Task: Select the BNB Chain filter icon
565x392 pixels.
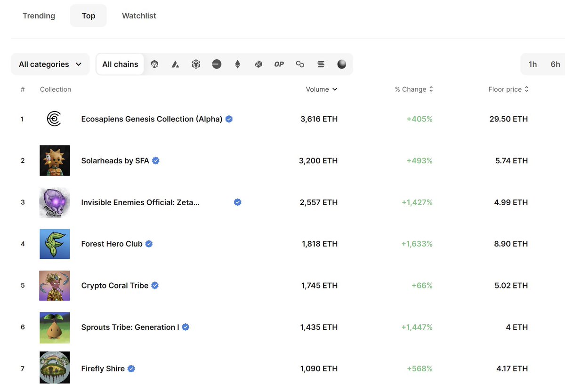Action: point(196,64)
